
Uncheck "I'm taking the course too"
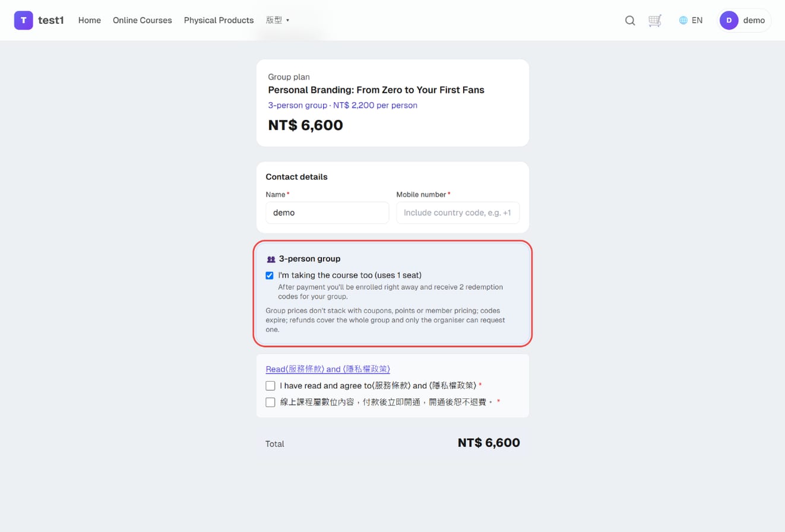click(270, 275)
